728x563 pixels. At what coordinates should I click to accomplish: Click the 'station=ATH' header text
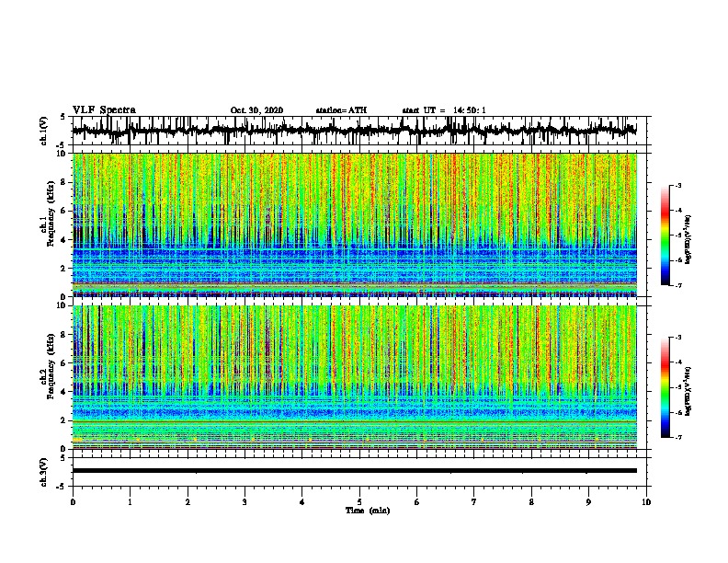coord(341,110)
